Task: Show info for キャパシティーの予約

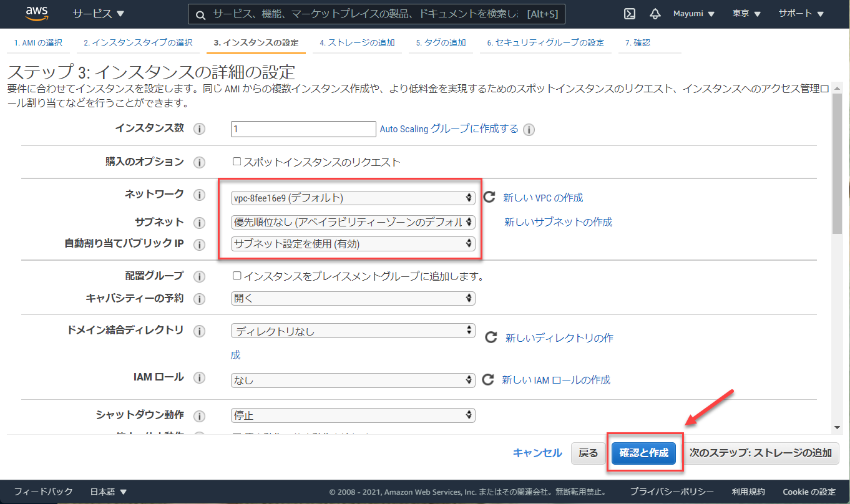Action: click(x=199, y=299)
